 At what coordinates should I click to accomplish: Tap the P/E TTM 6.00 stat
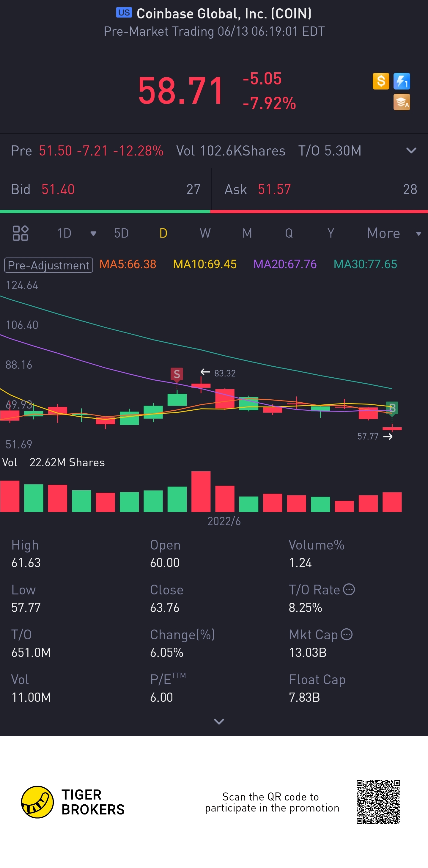pos(168,688)
